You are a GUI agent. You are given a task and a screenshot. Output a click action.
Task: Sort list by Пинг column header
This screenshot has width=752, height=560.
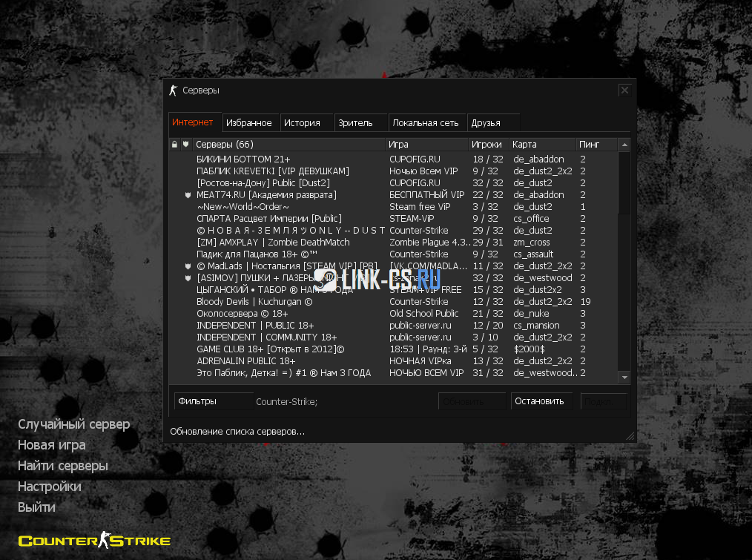coord(596,145)
